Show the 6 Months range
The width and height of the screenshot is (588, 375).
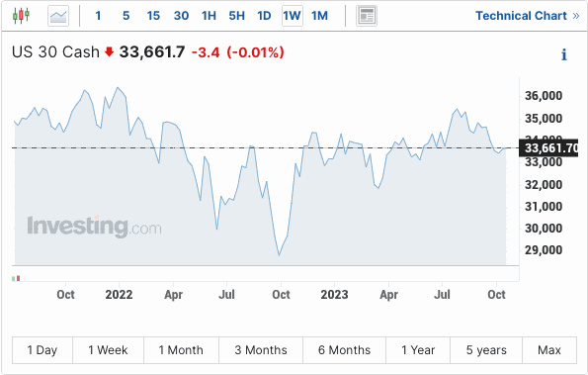tap(344, 350)
